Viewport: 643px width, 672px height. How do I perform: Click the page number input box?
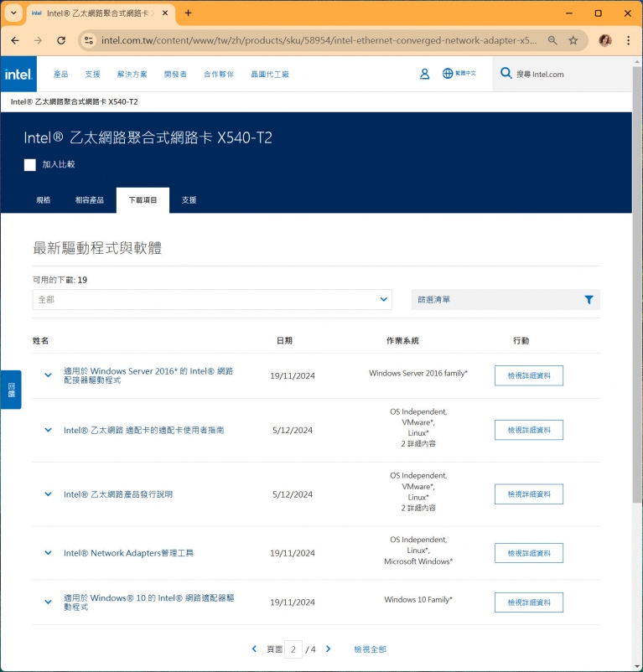tap(293, 649)
